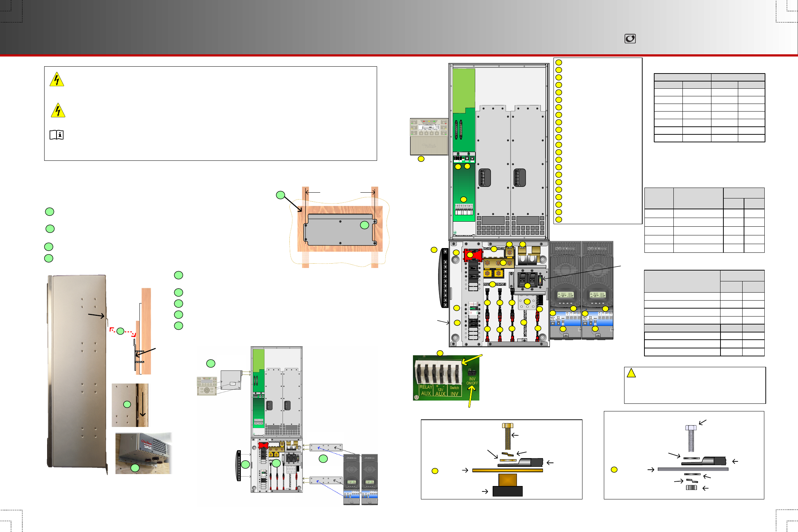798x532 pixels.
Task: Click the photo of the enclosure sliding onto the bracket
Action: [130, 405]
